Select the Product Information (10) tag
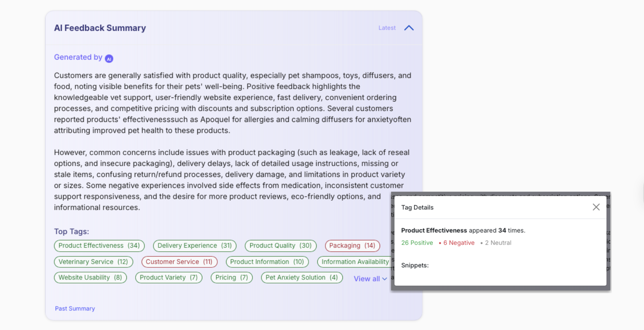This screenshot has width=644, height=330. pos(267,262)
